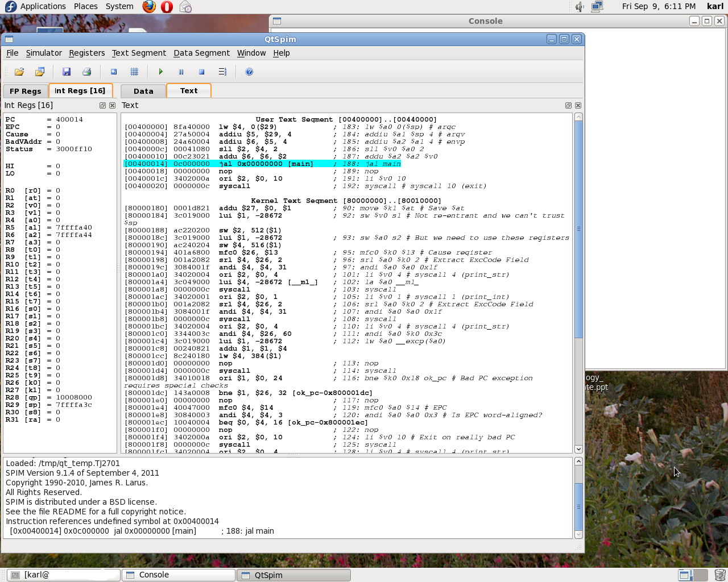
Task: Open the Registers menu
Action: [87, 53]
